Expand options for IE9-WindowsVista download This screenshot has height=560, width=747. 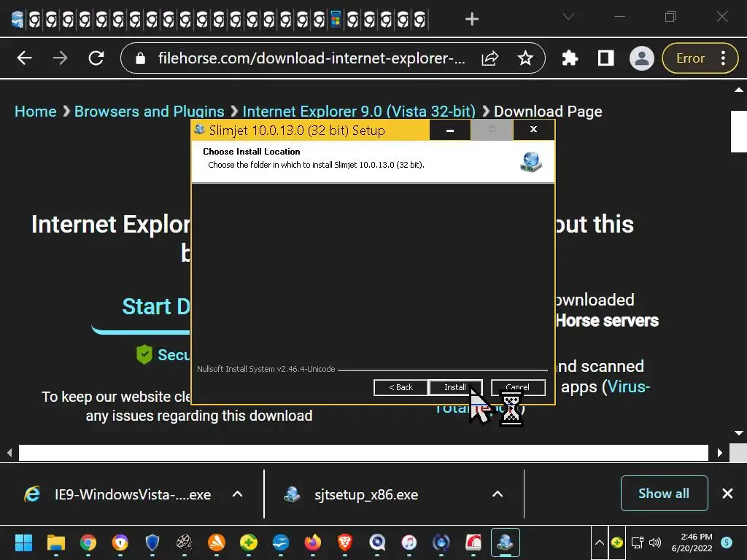click(x=237, y=494)
